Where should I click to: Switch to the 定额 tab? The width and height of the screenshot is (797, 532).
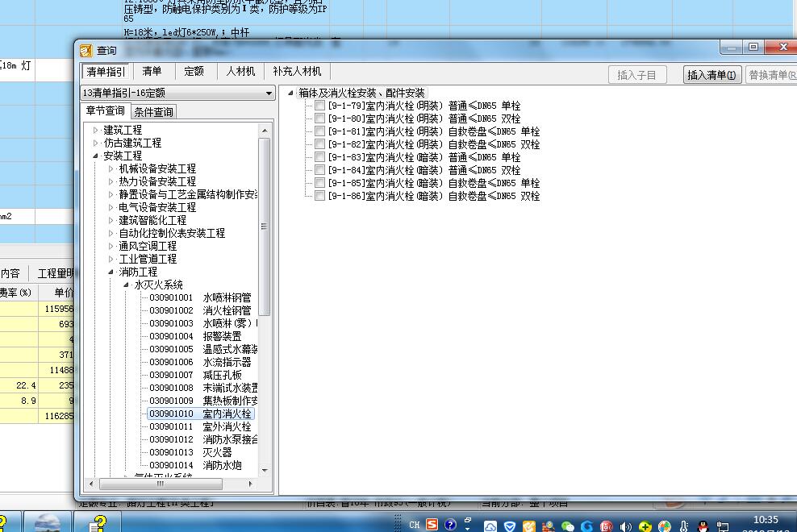pyautogui.click(x=194, y=71)
